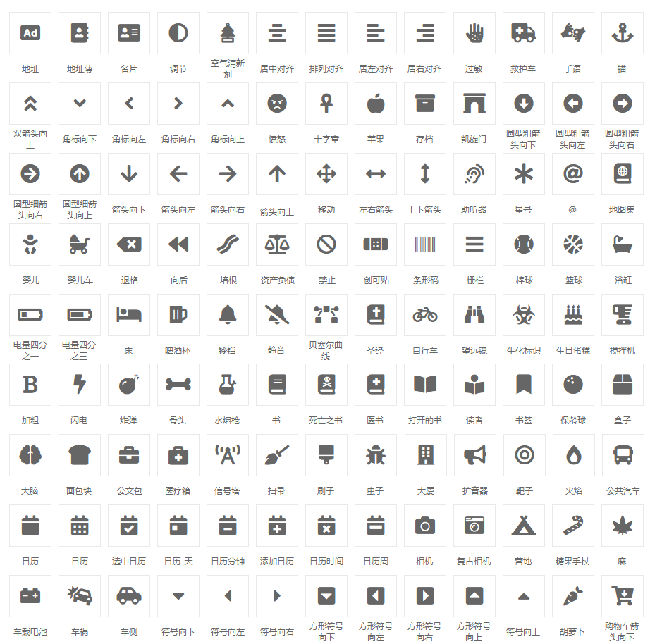Select the caption 方形符号向上
The height and width of the screenshot is (644, 650).
(474, 631)
